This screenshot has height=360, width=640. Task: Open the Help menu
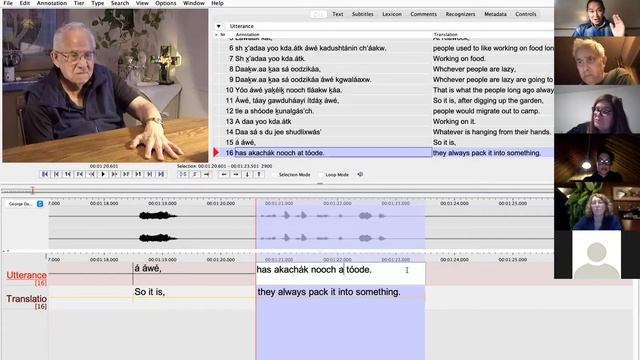pyautogui.click(x=217, y=3)
